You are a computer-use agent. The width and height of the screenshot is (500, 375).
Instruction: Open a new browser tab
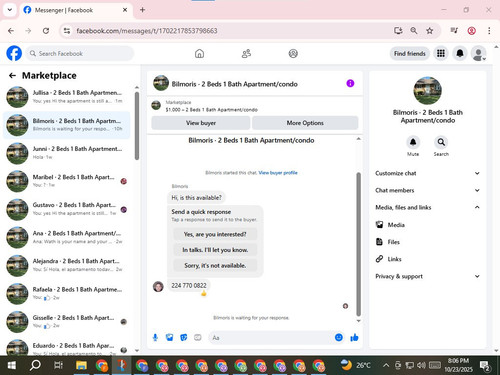[142, 10]
